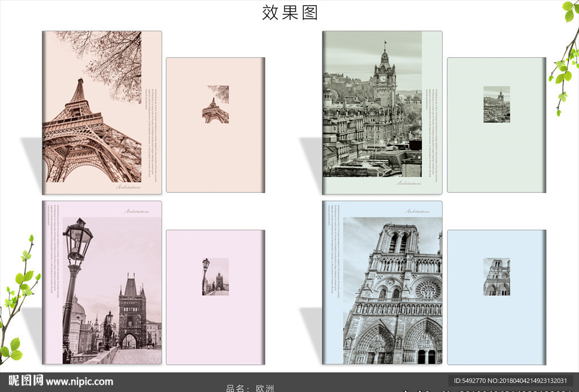Click Architecture caption under the Edinburgh photo

tap(409, 183)
